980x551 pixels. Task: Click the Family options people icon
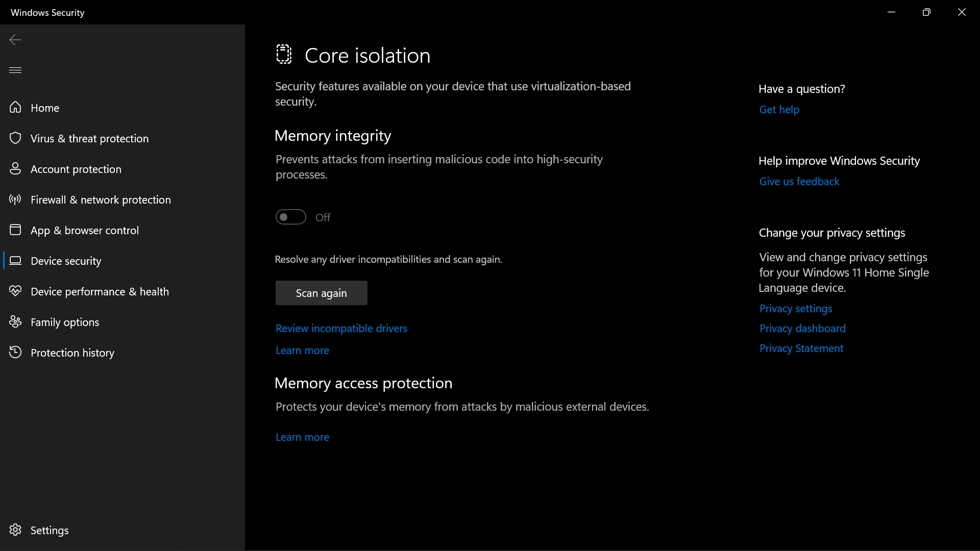15,321
